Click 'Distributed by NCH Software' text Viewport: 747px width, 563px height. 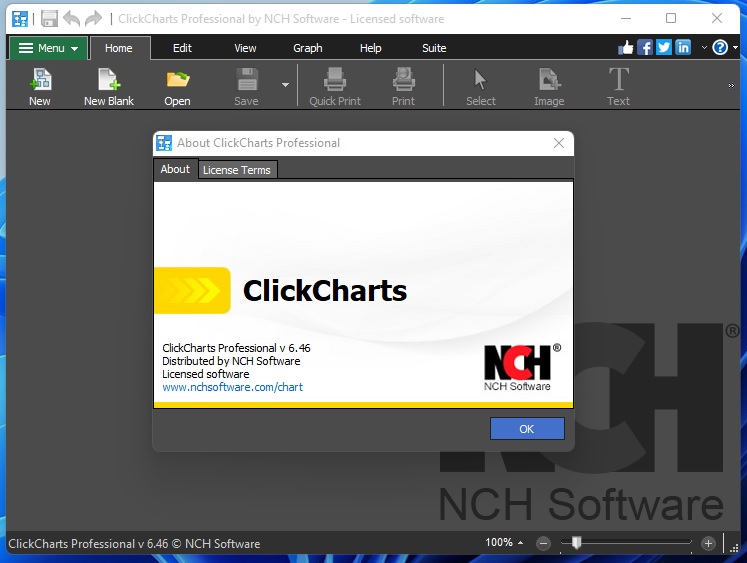[231, 361]
